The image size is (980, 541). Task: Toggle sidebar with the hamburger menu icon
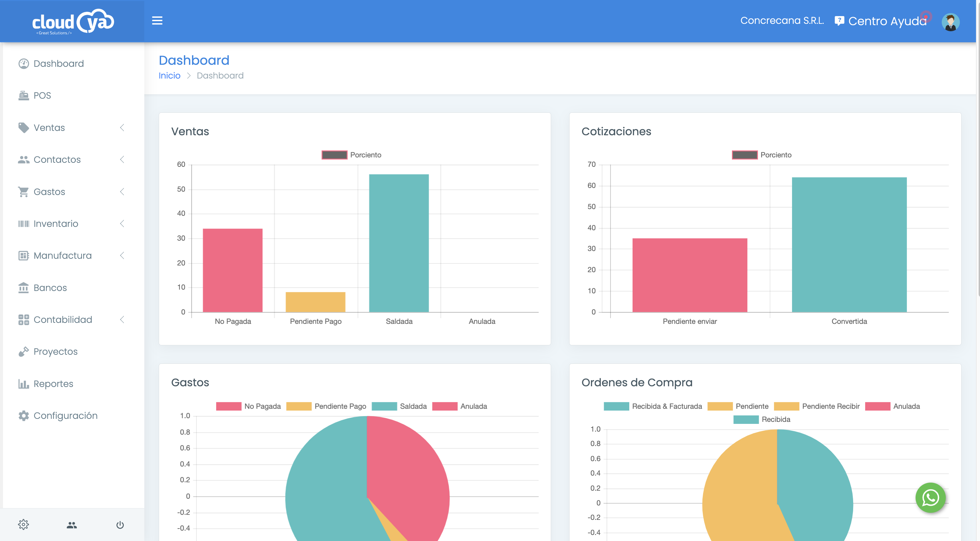(157, 20)
